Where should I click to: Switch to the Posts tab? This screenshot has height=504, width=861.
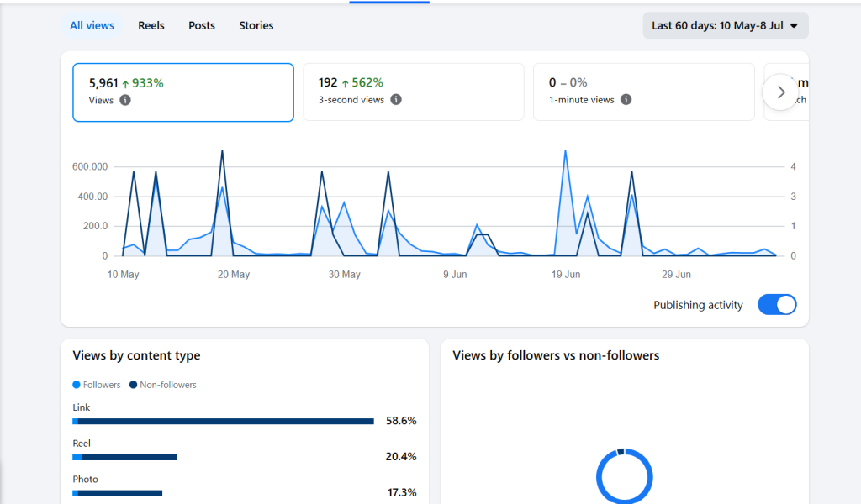[202, 26]
